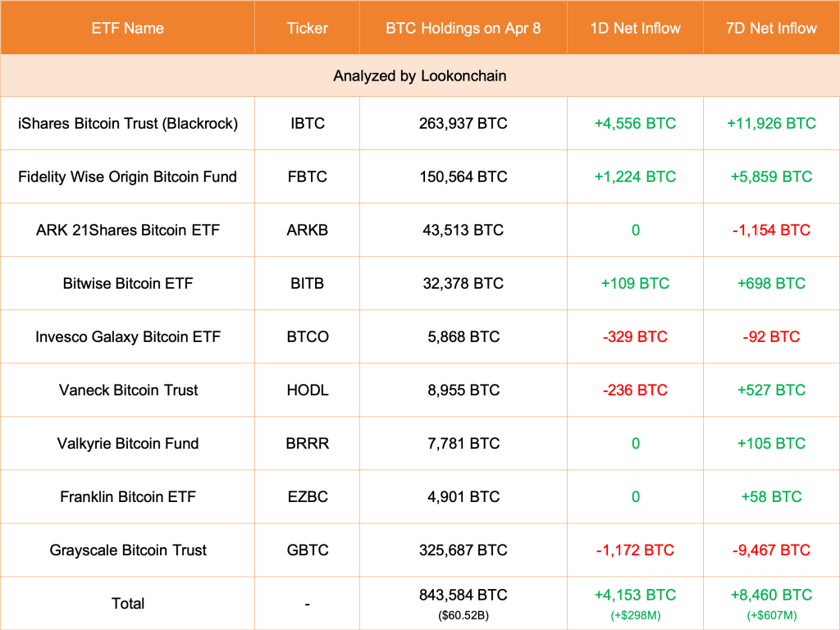Select the Bitwise Bitcoin ETF name

tap(127, 283)
